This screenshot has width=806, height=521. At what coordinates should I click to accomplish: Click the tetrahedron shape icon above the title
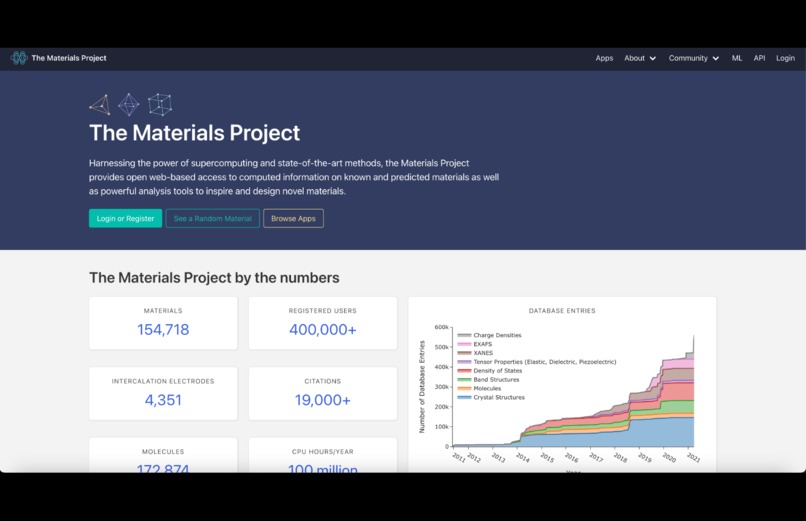coord(100,105)
